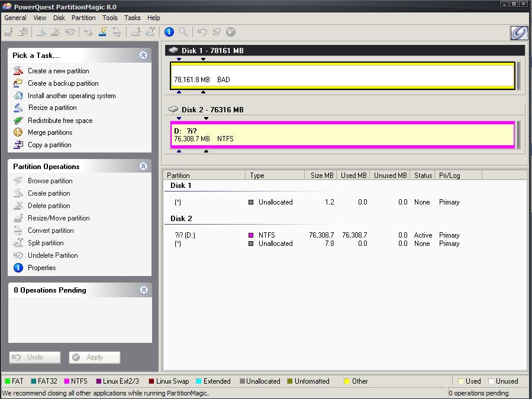Click the Undelete Partition link
This screenshot has width=532, height=399.
53,255
